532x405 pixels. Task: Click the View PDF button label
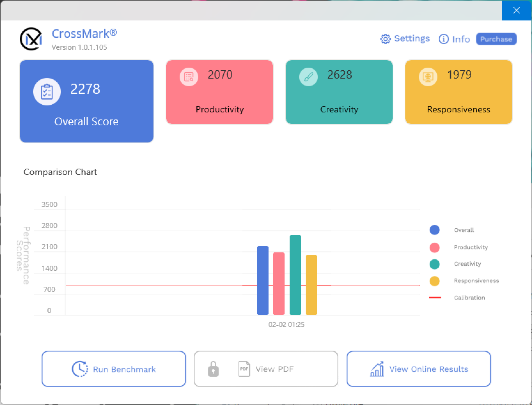(x=274, y=369)
